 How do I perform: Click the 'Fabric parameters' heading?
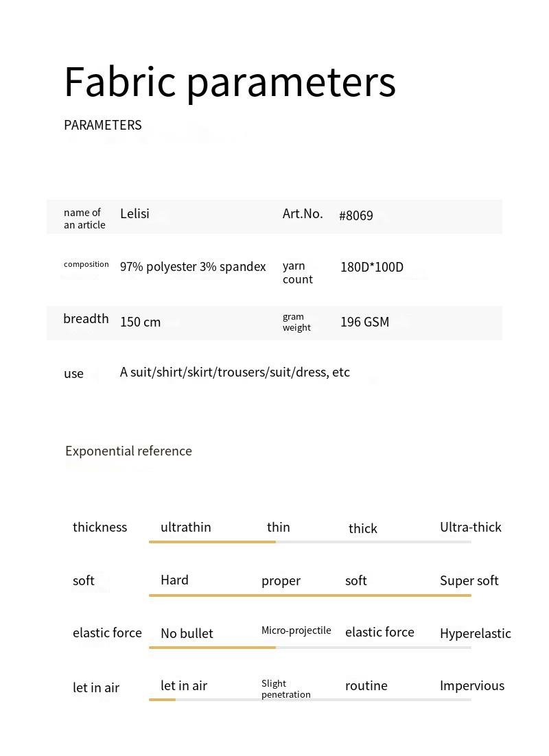pyautogui.click(x=229, y=82)
